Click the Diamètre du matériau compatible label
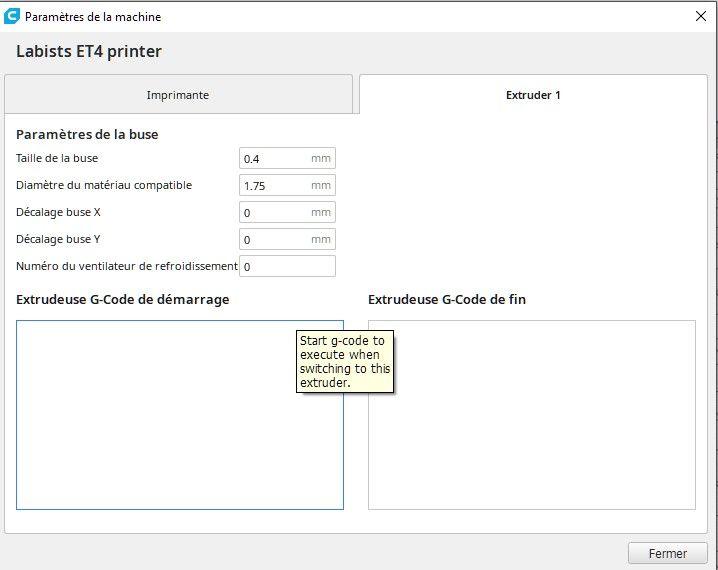 click(x=104, y=185)
